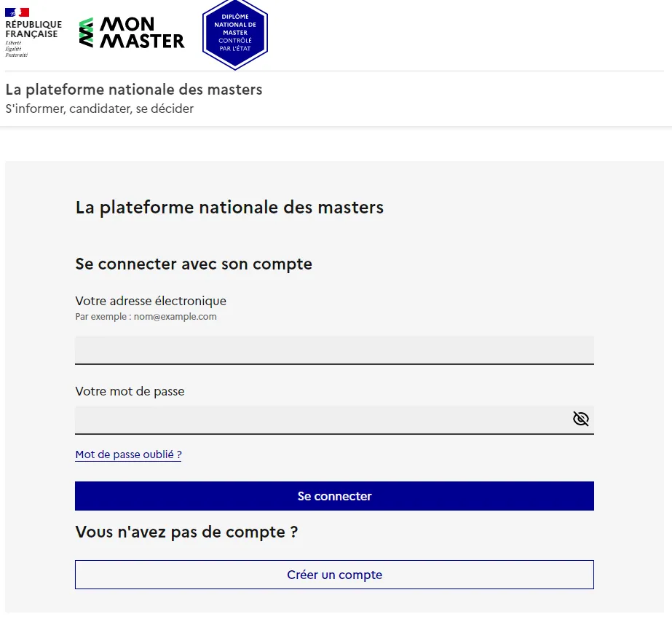Click the 'Se connecter' button

click(x=334, y=496)
